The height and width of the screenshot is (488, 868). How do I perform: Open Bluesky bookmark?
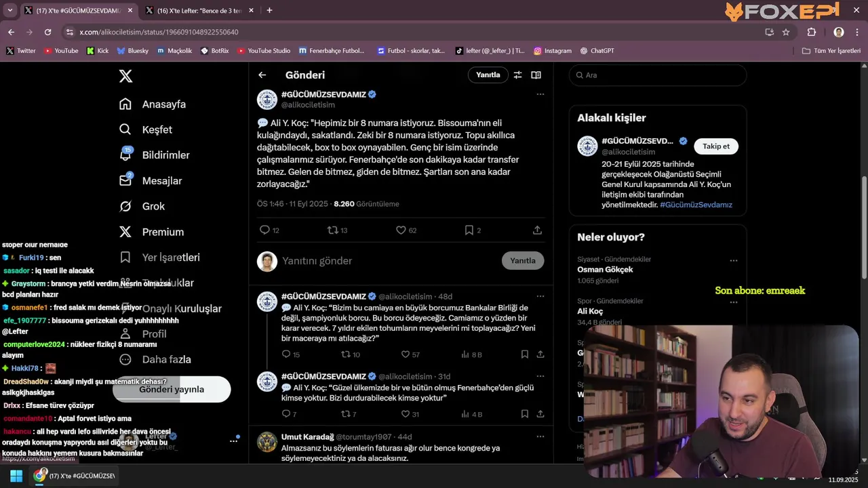pyautogui.click(x=132, y=51)
